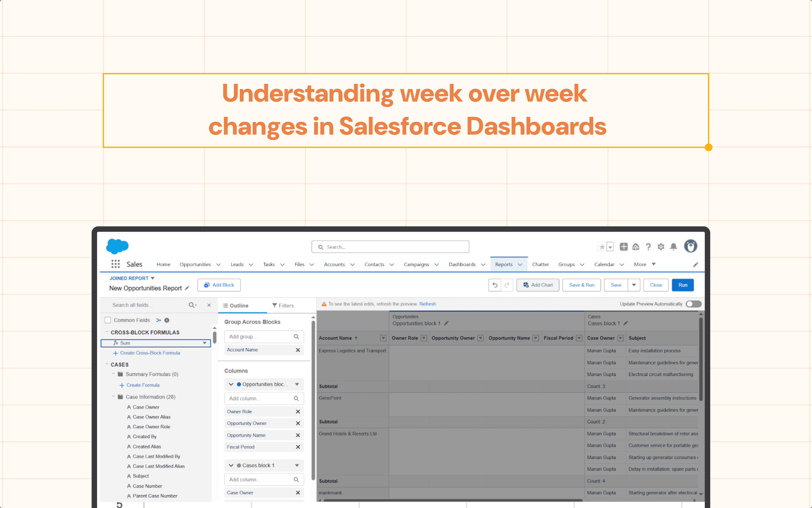Collapse the Case Information folder
This screenshot has height=508, width=812.
(113, 396)
